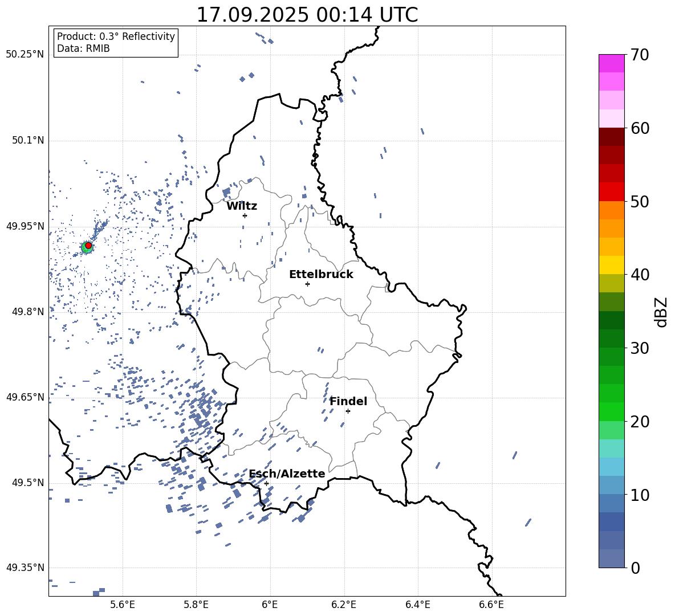Click the Esch/Alzette cross marker
Image resolution: width=675 pixels, height=616 pixels.
266,483
